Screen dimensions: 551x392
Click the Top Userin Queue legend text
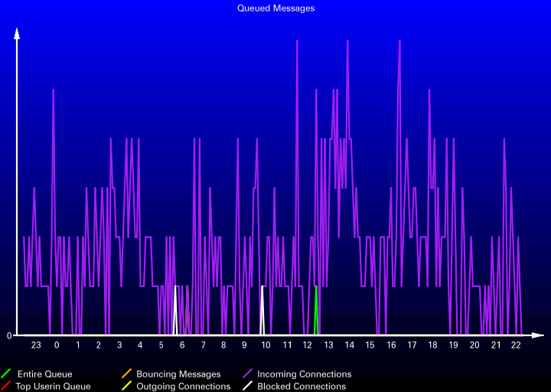point(53,387)
